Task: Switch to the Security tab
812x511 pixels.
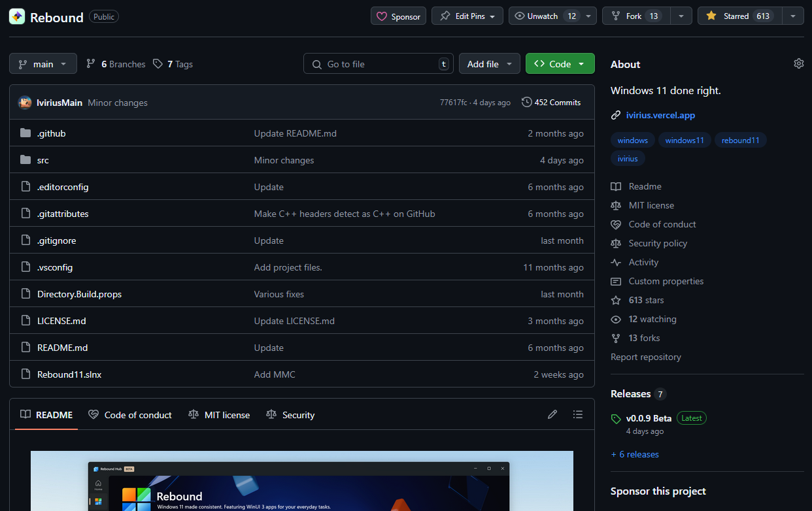Action: [290, 414]
